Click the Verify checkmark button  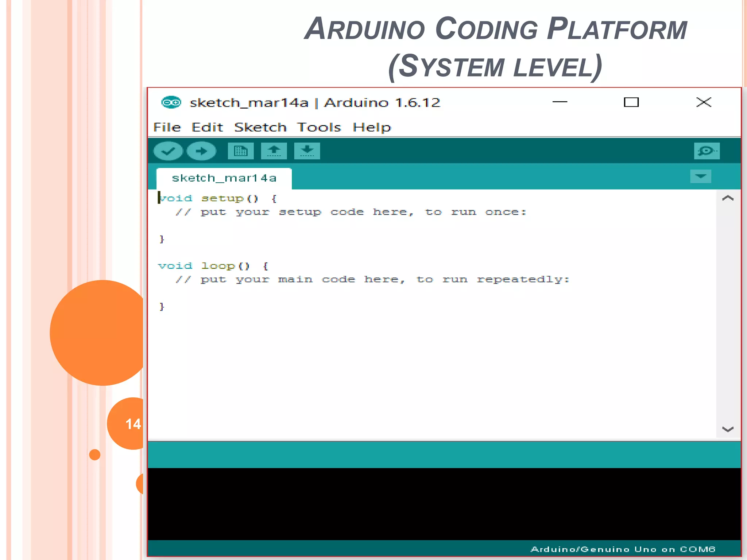168,151
